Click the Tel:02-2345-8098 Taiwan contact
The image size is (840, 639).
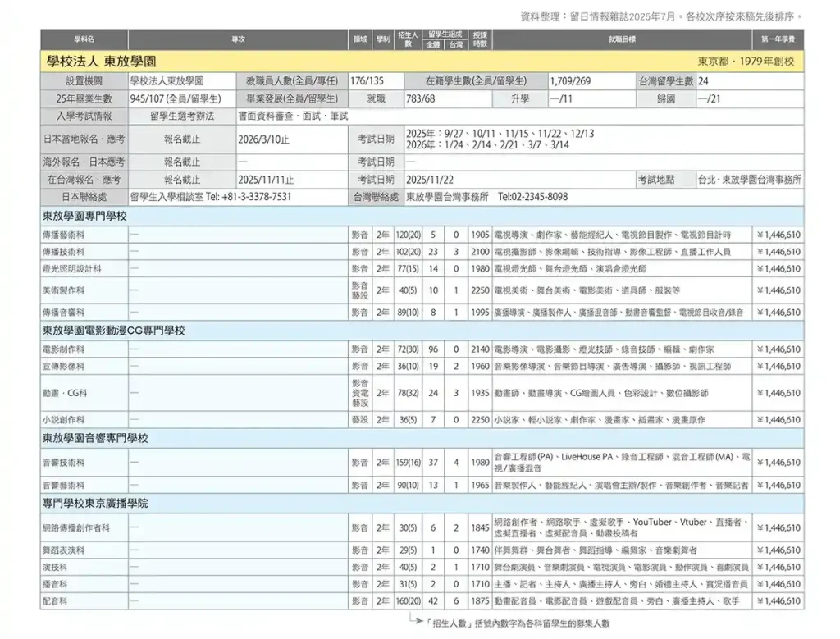532,197
